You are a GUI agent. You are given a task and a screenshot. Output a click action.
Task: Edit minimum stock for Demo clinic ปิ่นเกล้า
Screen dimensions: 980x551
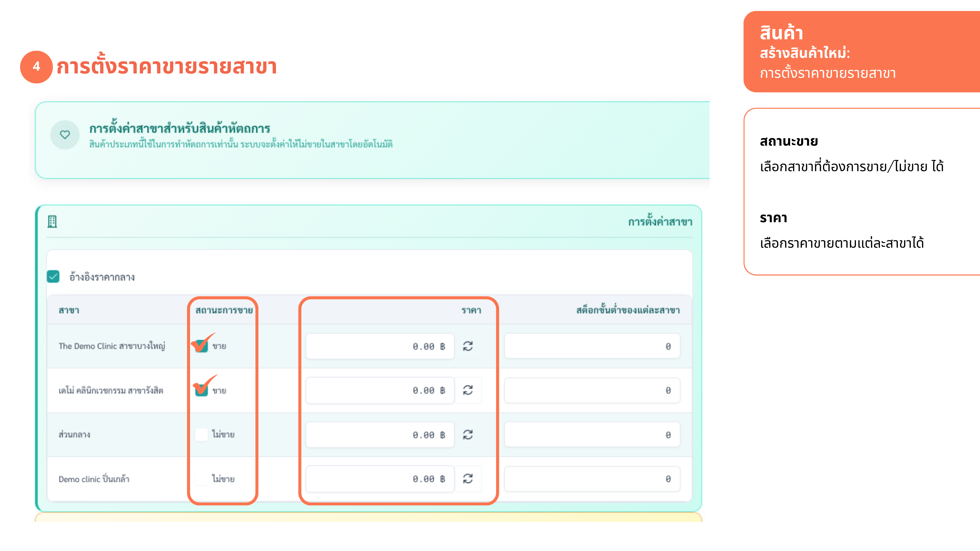tap(592, 479)
